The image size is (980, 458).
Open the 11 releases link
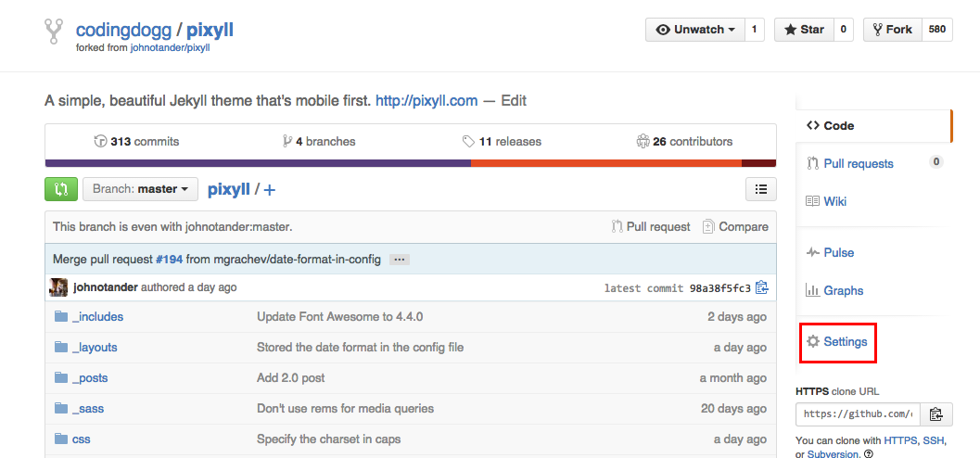[x=502, y=142]
